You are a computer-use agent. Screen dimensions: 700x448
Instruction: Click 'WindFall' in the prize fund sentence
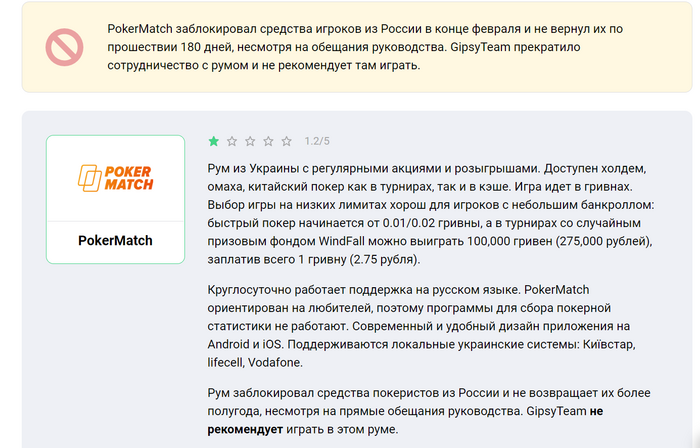[x=342, y=241]
